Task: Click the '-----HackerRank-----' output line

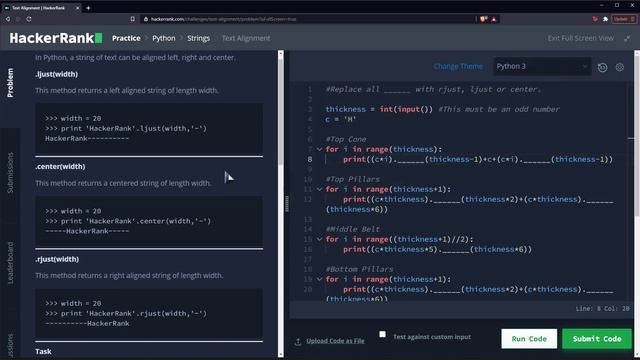Action: (x=87, y=231)
